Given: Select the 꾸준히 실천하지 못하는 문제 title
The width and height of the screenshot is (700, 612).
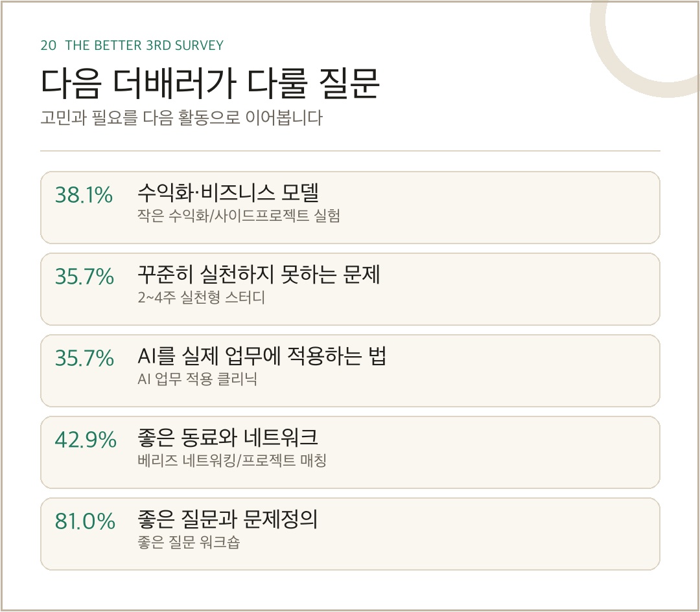Looking at the screenshot, I should 259,274.
